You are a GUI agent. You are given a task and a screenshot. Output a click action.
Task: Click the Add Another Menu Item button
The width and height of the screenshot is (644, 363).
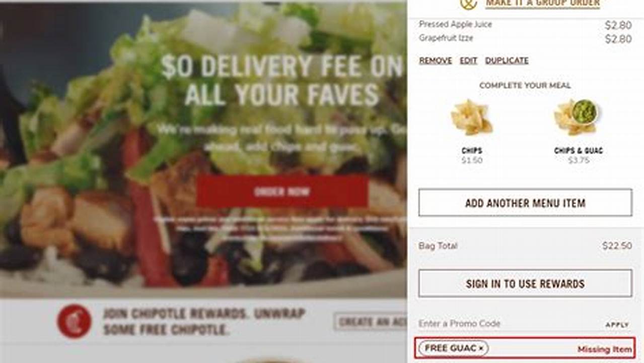[525, 203]
